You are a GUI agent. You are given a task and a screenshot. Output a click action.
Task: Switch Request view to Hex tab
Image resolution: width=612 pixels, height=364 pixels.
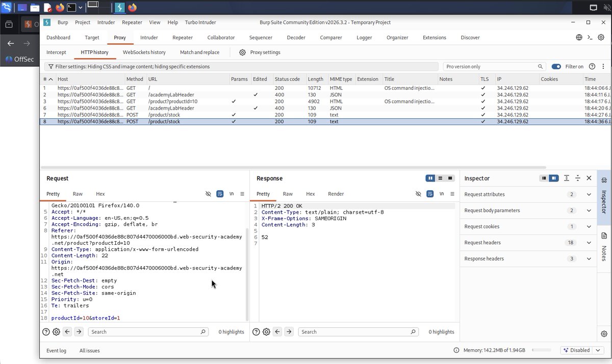click(100, 194)
